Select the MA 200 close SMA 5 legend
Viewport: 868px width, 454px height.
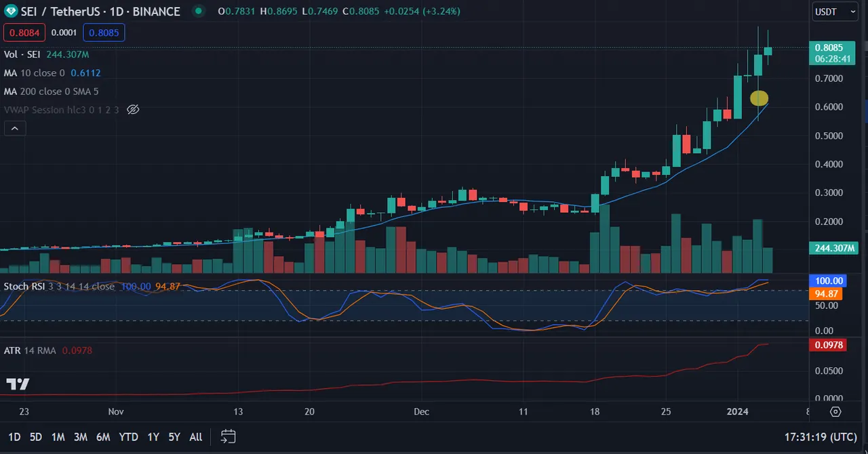[x=51, y=91]
